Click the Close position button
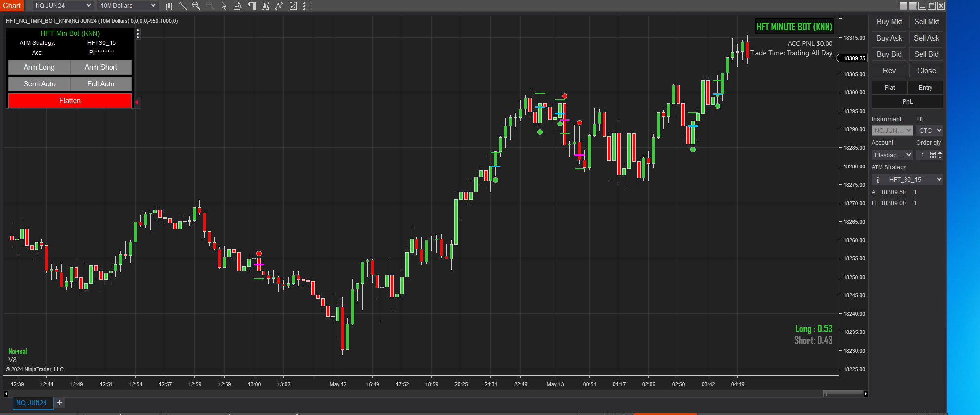This screenshot has height=415, width=980. [926, 71]
